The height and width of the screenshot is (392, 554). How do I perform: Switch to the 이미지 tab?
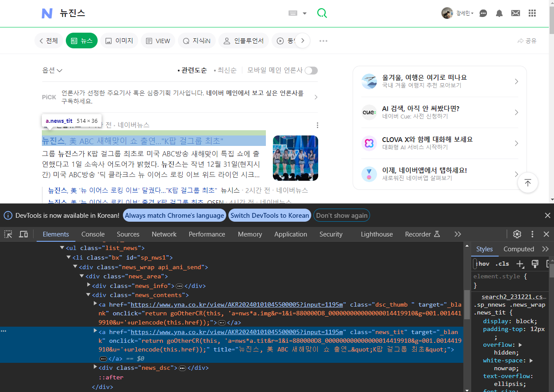coord(119,41)
